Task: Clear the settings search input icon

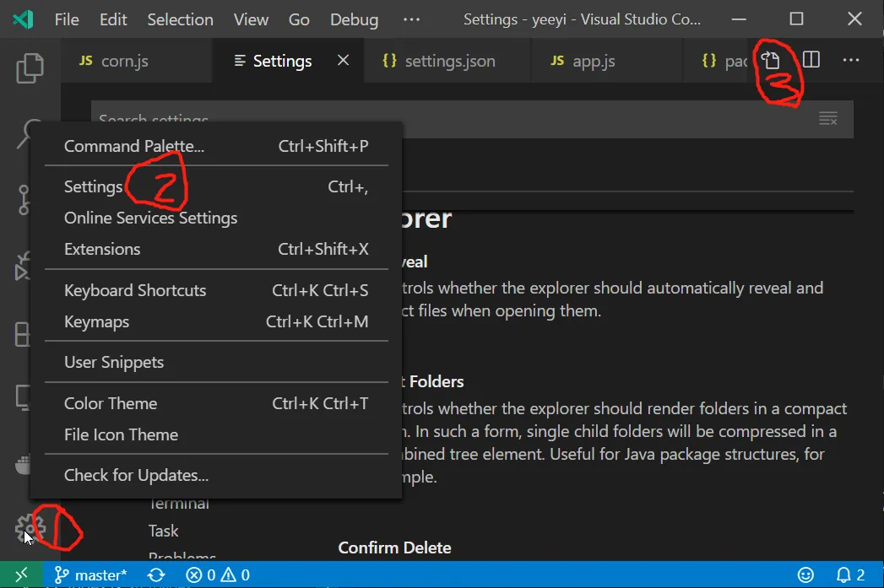Action: click(x=827, y=119)
